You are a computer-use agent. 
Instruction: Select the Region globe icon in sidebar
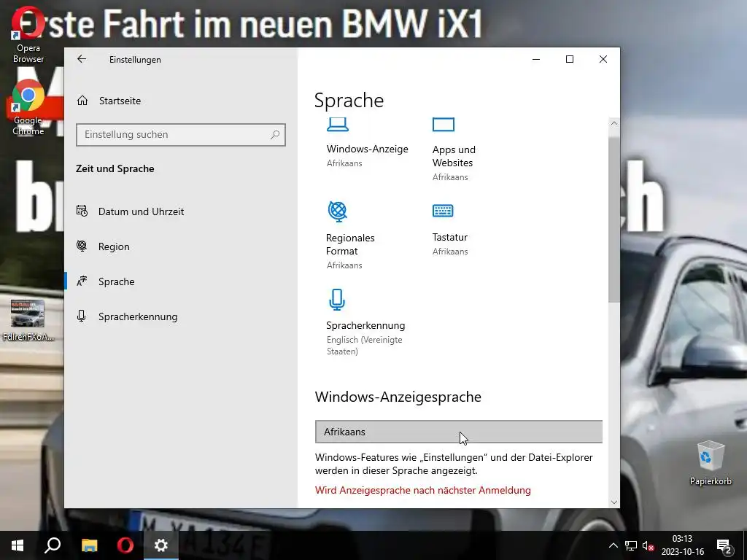point(82,246)
